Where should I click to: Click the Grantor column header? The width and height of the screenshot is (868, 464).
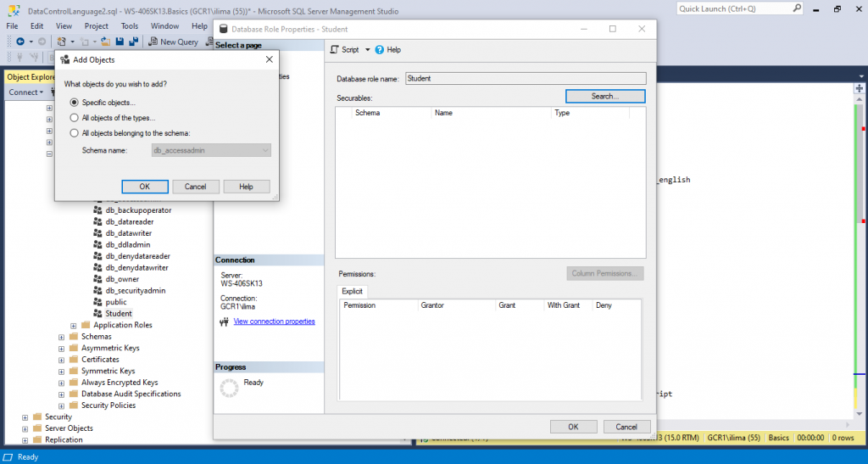click(456, 305)
